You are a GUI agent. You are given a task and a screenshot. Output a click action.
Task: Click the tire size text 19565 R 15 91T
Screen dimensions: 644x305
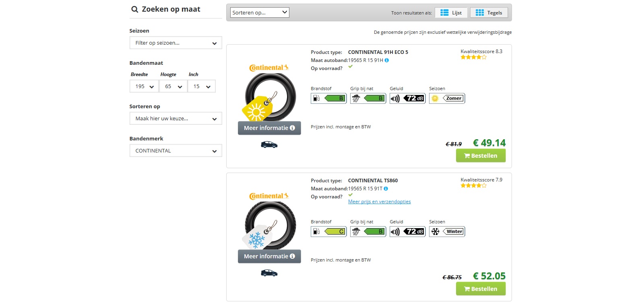point(365,189)
